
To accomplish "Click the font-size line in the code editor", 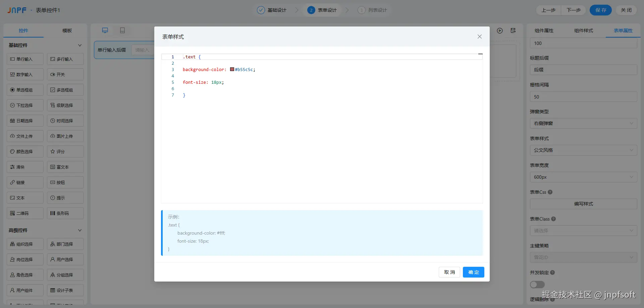I will tap(203, 82).
